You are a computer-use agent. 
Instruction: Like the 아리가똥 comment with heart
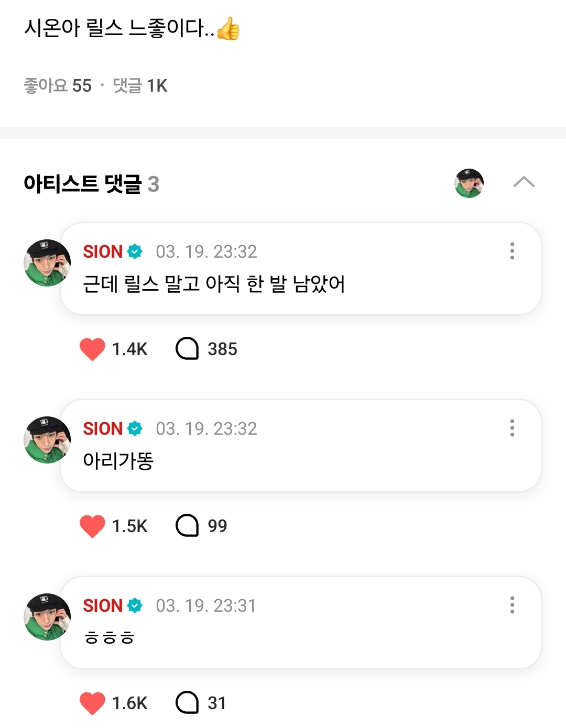click(x=93, y=526)
